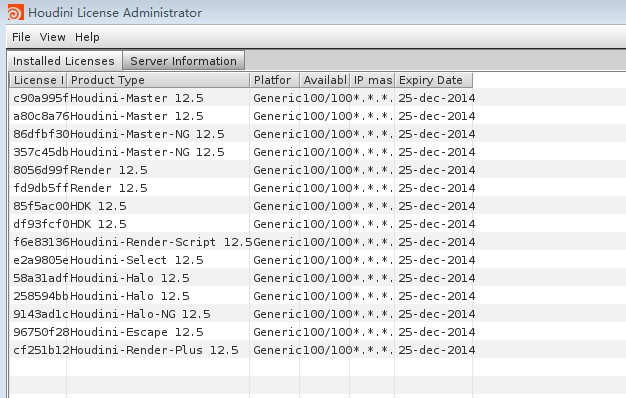Image resolution: width=626 pixels, height=398 pixels.
Task: Switch to the Server Information tab
Action: coord(183,61)
